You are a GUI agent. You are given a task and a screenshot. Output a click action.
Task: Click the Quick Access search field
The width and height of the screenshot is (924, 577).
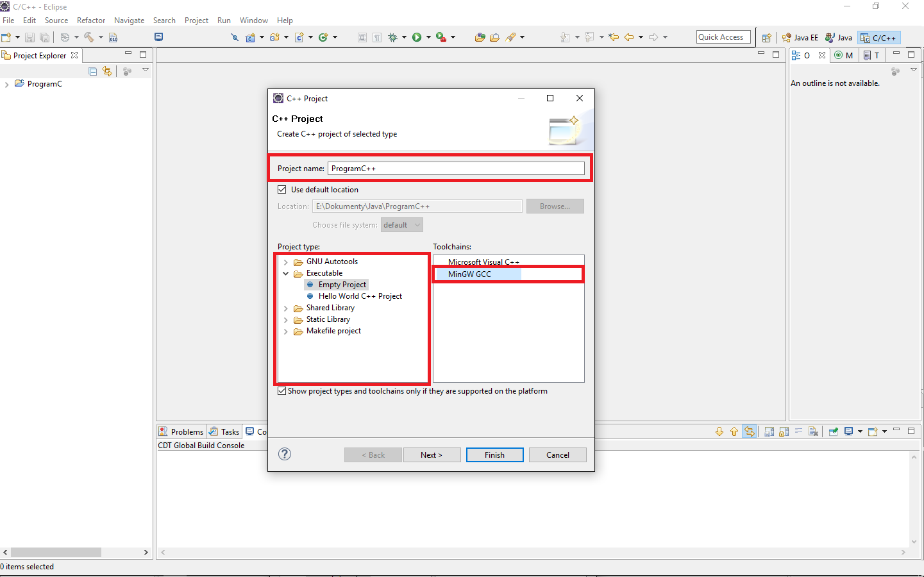(723, 37)
